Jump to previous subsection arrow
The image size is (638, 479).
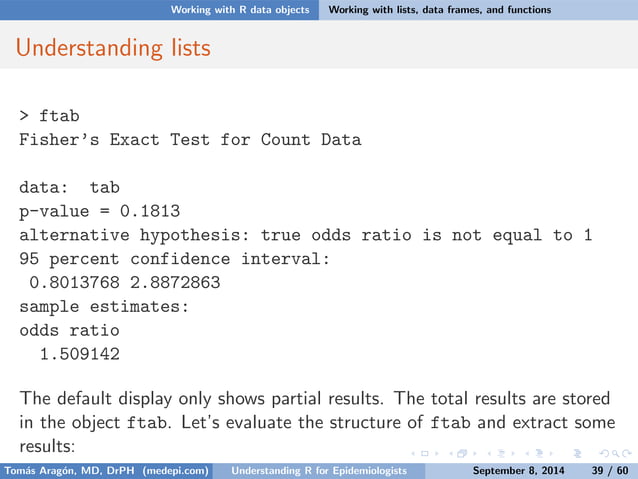tap(489, 453)
